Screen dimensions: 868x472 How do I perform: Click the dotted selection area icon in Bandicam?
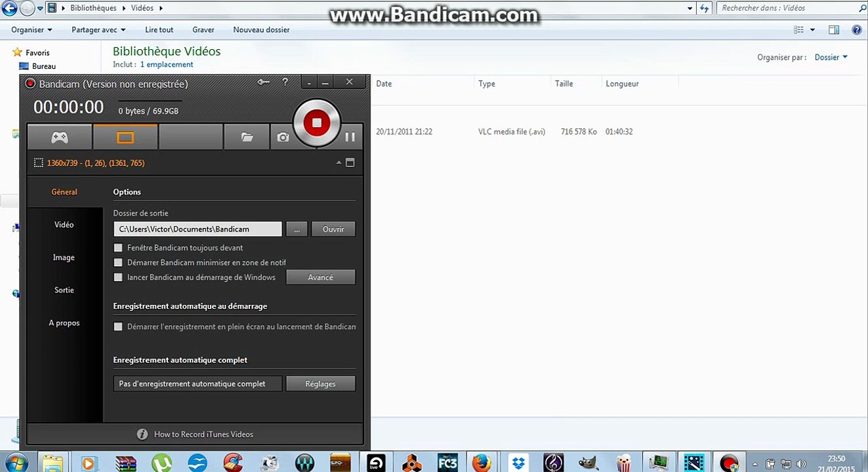point(38,163)
